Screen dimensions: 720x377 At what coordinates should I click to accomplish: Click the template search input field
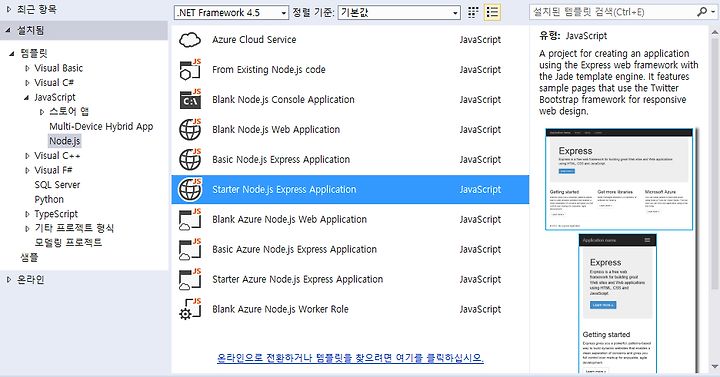coord(613,12)
